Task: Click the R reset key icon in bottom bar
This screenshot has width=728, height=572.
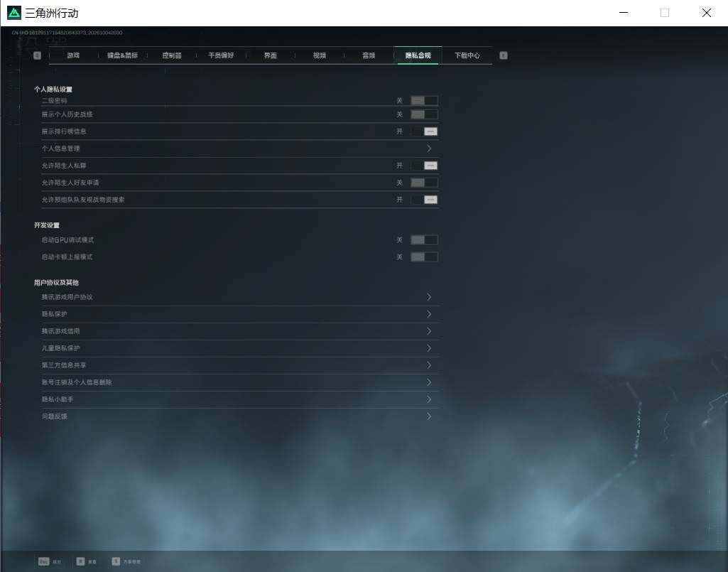Action: click(80, 561)
